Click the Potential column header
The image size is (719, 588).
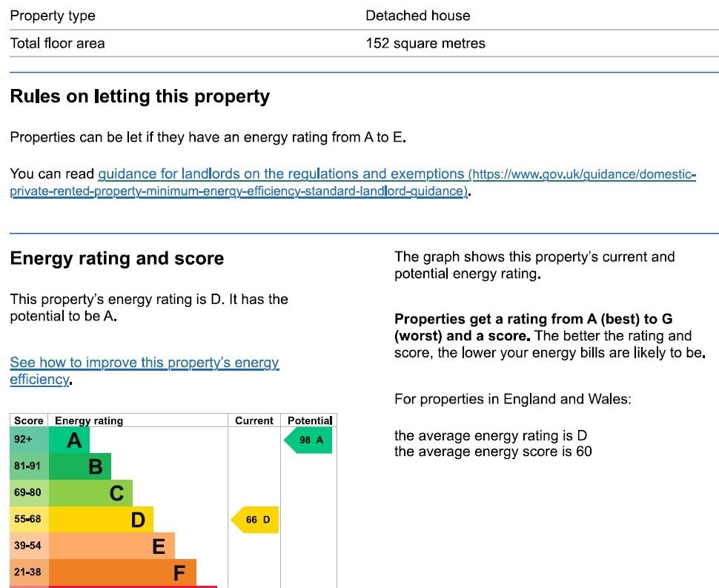point(310,420)
